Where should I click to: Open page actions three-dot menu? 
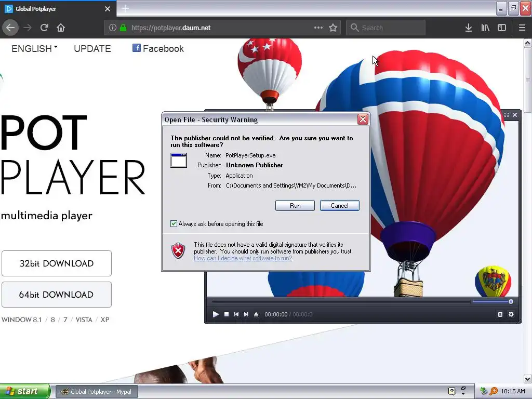[x=318, y=28]
